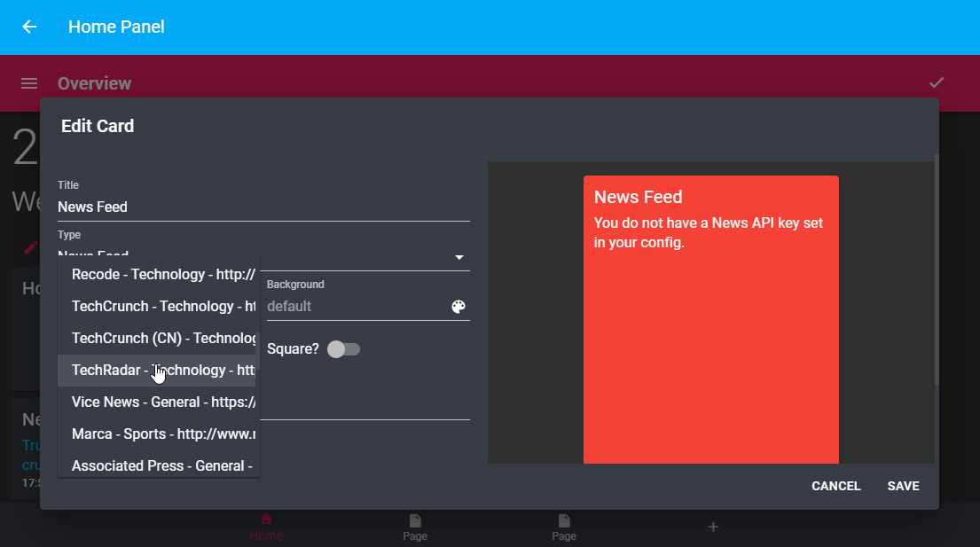This screenshot has width=980, height=547.
Task: Enable the Square? toggle
Action: (x=344, y=349)
